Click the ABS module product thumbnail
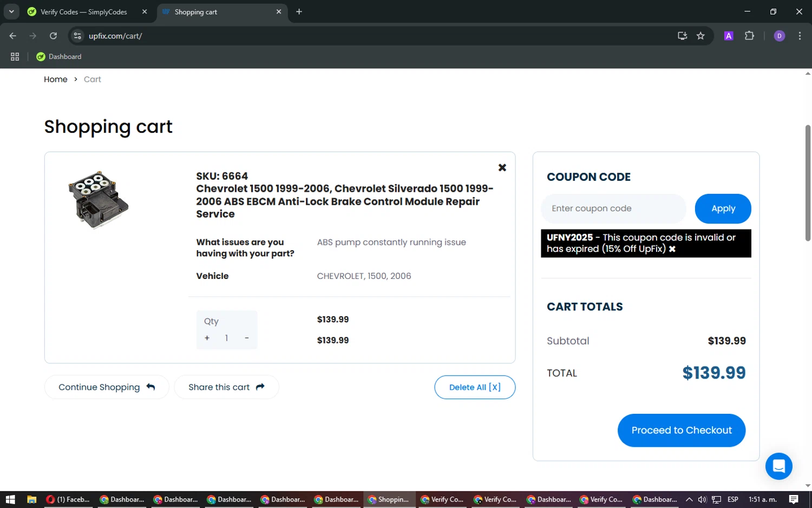This screenshot has height=508, width=812. tap(99, 200)
